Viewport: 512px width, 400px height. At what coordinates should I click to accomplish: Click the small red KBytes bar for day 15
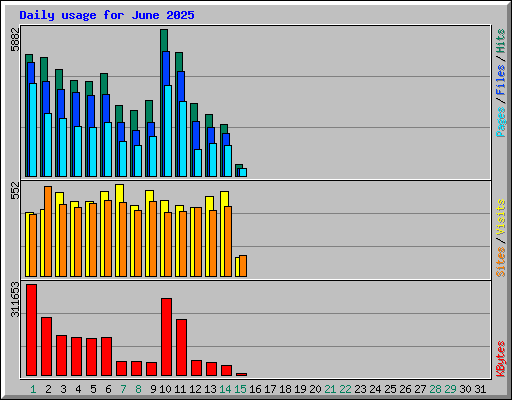tap(242, 374)
